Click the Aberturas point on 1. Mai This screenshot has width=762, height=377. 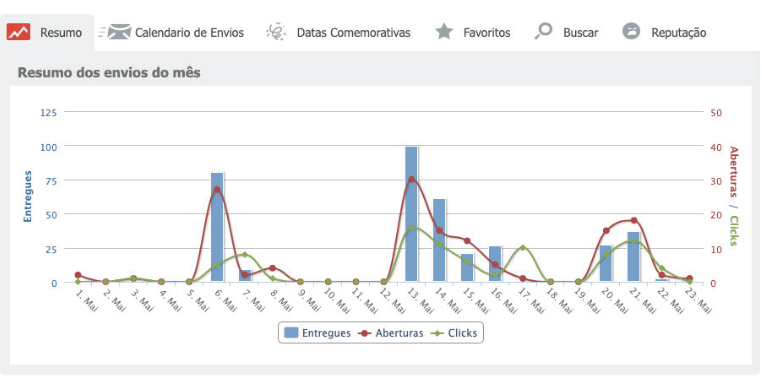pyautogui.click(x=78, y=275)
